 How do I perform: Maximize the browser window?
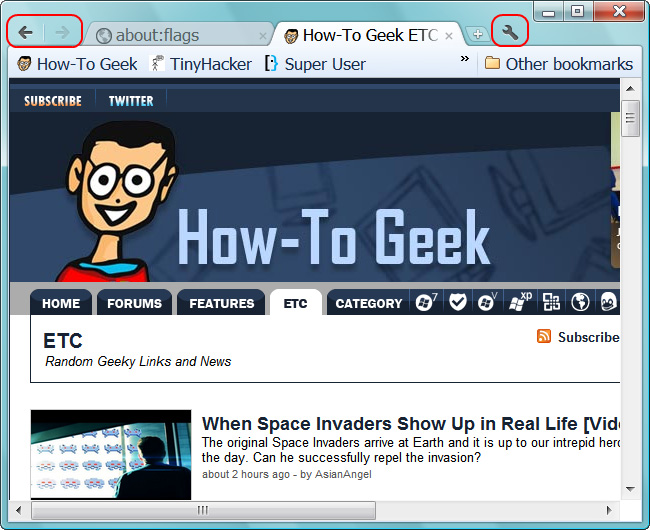point(578,12)
